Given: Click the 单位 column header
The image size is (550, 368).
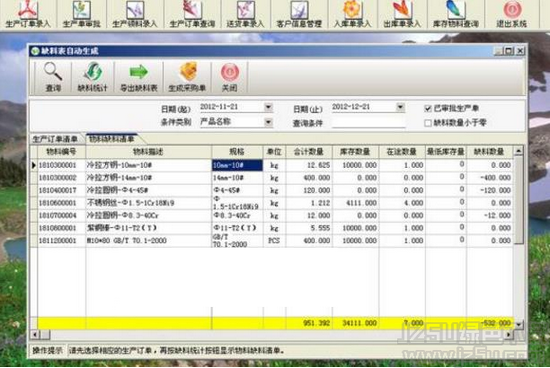Looking at the screenshot, I should tap(274, 152).
